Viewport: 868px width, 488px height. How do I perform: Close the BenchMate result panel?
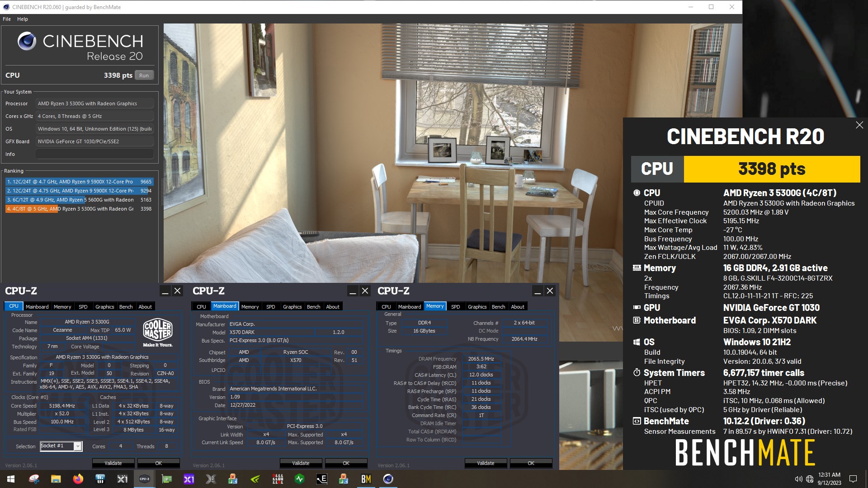click(859, 125)
